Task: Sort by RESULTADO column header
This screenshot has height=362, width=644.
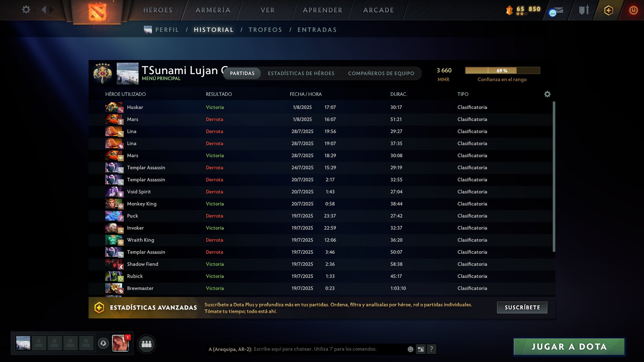Action: coord(219,94)
